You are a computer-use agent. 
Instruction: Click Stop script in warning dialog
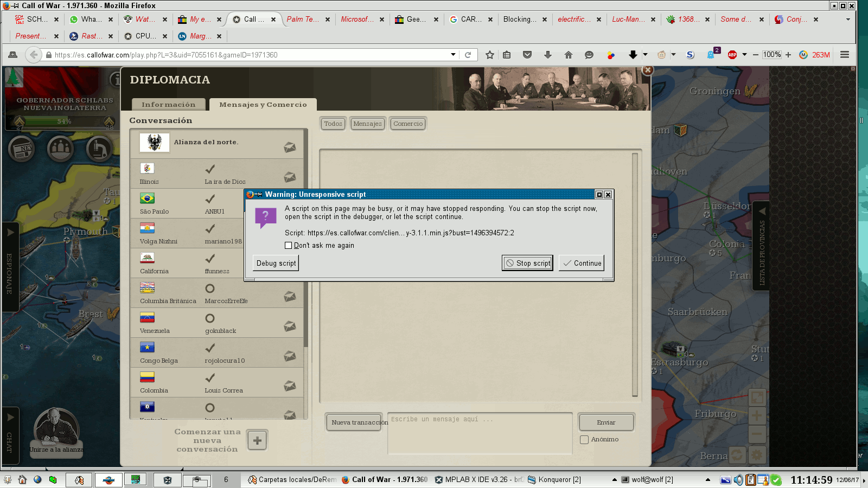point(527,263)
